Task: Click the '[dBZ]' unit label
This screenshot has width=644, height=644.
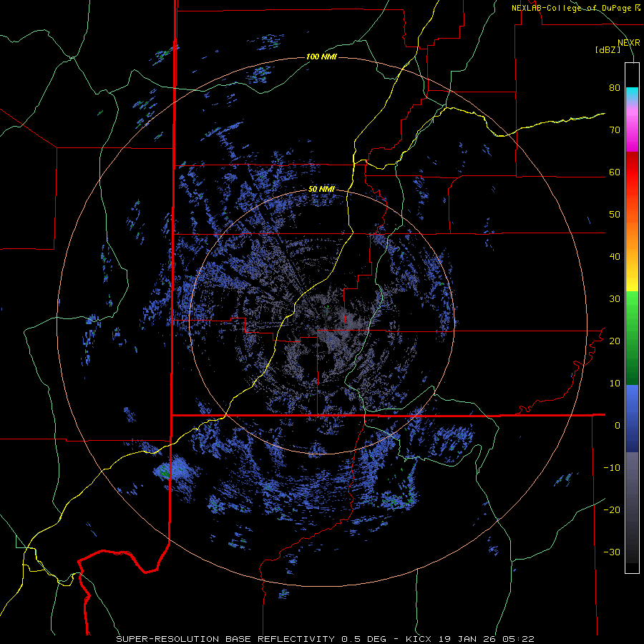Action: tap(608, 50)
